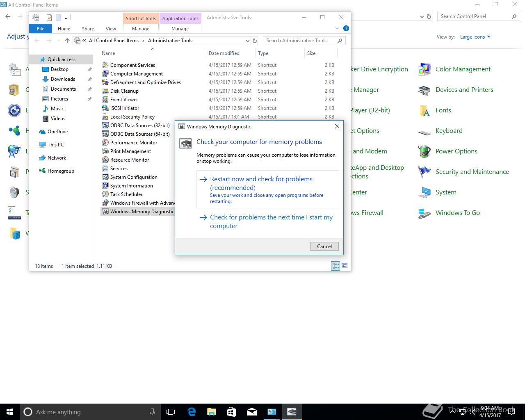Select ODBC Data Sources (32-bit) icon
Screen dimensions: 525x420
(105, 126)
